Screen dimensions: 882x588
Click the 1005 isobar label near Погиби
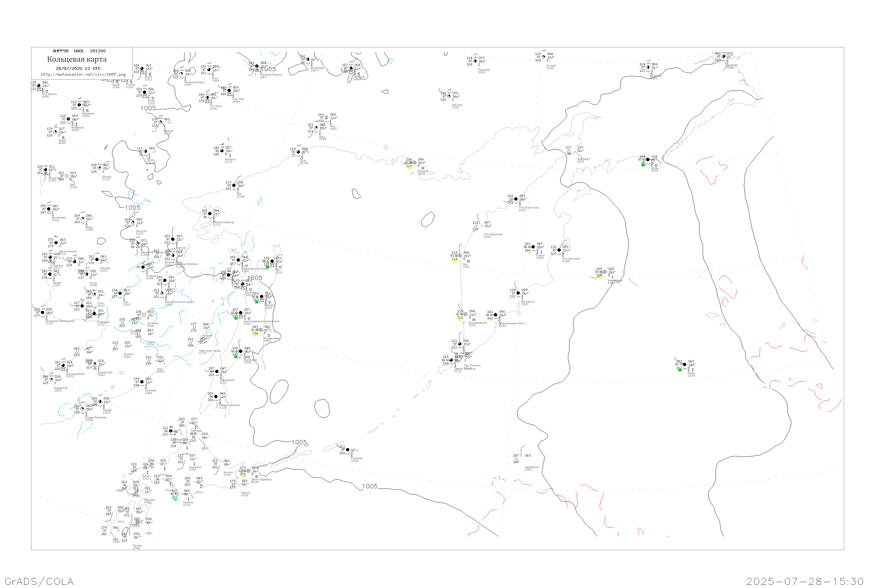[255, 278]
